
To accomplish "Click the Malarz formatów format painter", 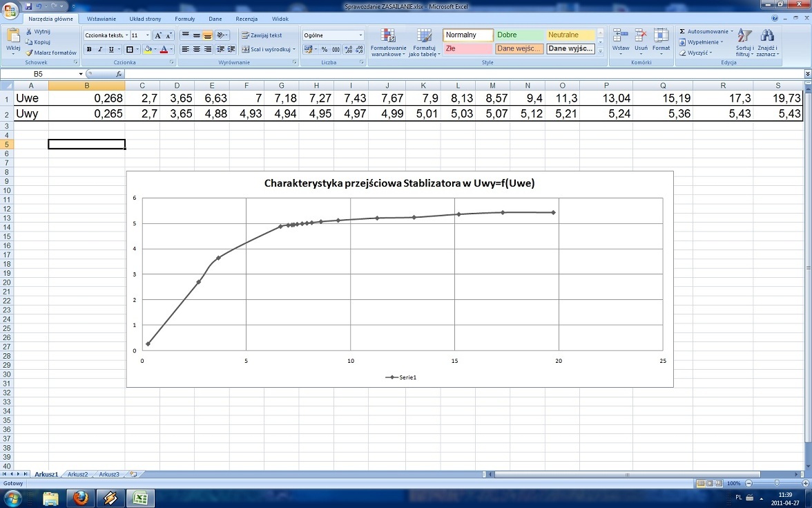I will [x=51, y=53].
